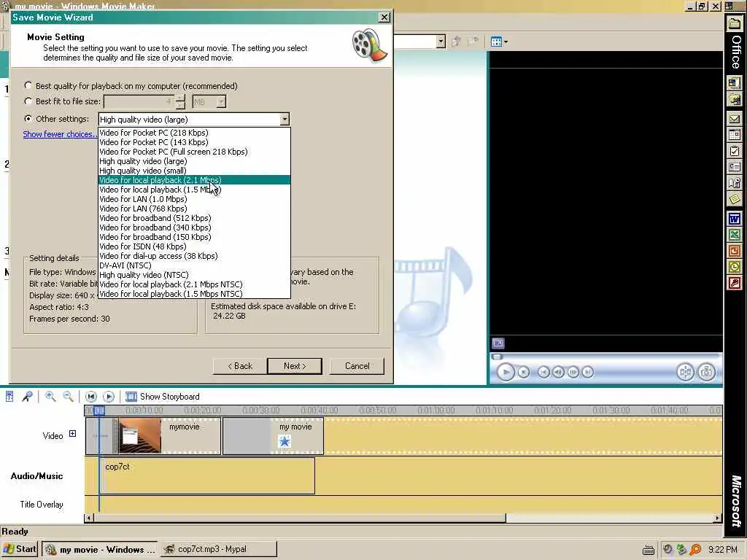Viewport: 747px width, 560px height.
Task: Click the preview seek bar handle
Action: click(x=498, y=357)
